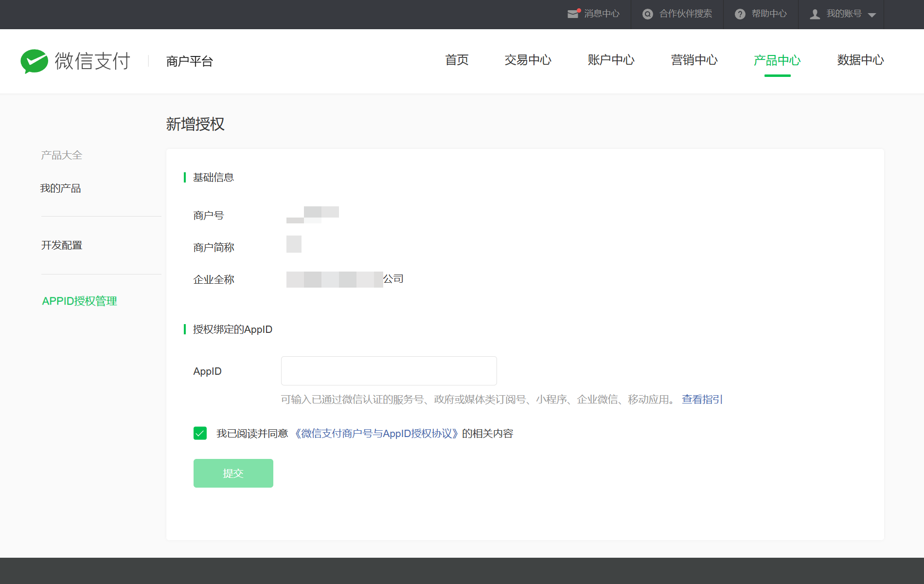
Task: Click 帮助中心 in the top bar
Action: [x=769, y=14]
